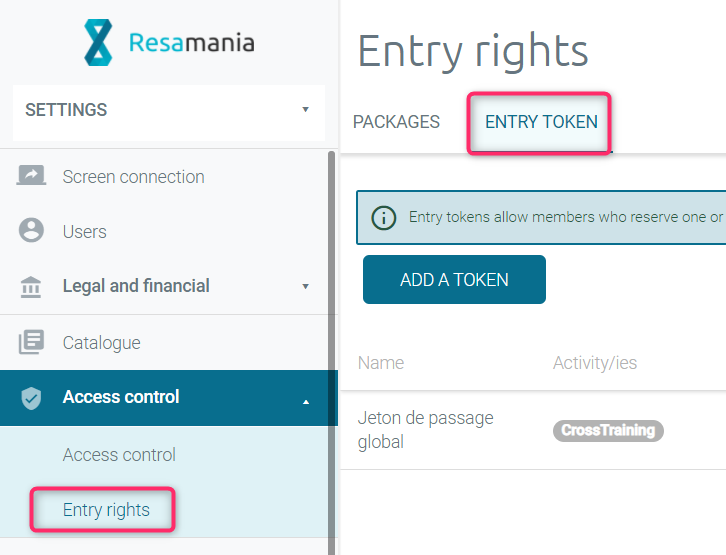Click the Access control shield icon
This screenshot has height=555, width=726.
(x=32, y=398)
